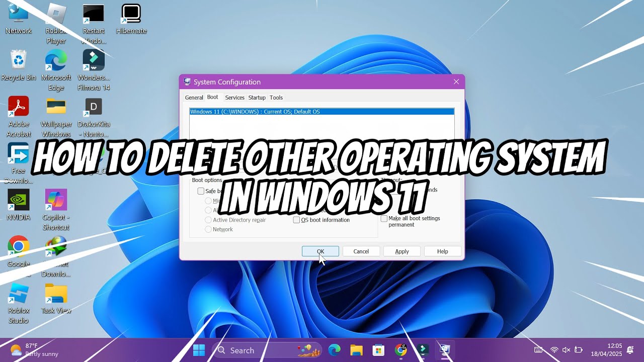644x362 pixels.
Task: Switch to the General tab
Action: pos(194,98)
